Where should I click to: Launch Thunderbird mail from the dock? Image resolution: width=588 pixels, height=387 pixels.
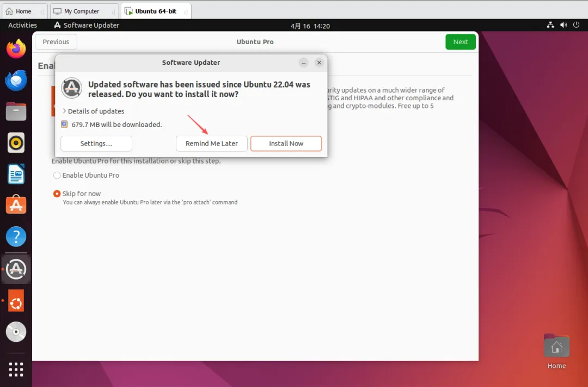click(16, 80)
